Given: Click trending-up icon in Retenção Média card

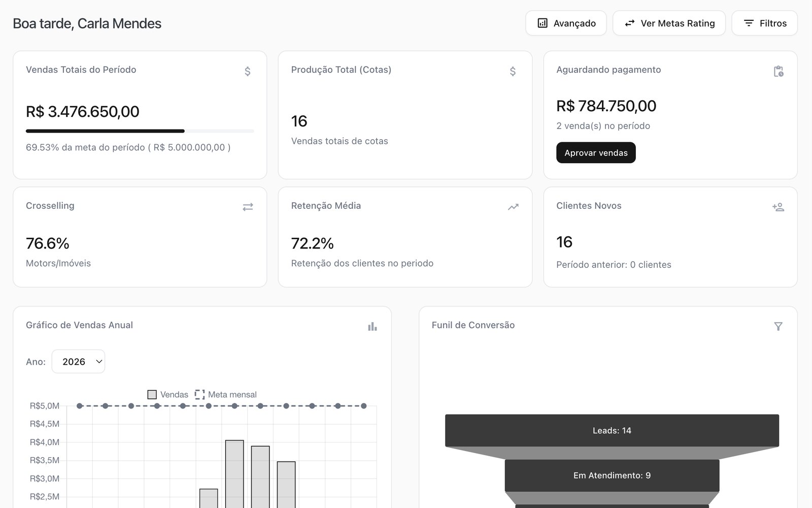Looking at the screenshot, I should [x=513, y=207].
